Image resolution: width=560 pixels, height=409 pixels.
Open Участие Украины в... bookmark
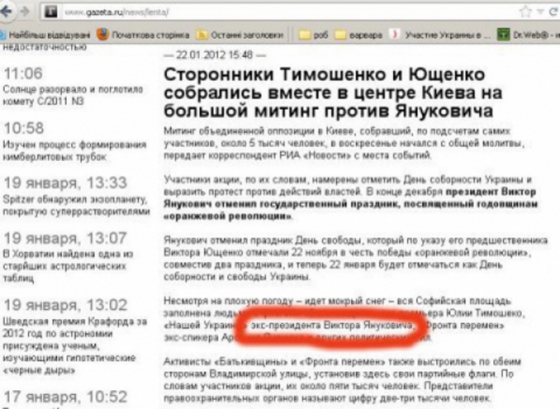(x=441, y=35)
